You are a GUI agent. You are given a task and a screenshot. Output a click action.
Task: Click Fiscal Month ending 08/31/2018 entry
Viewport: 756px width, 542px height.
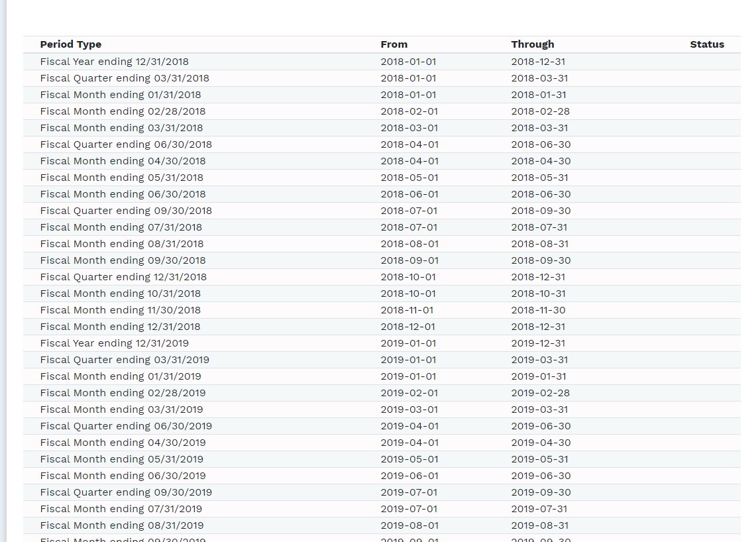click(122, 244)
